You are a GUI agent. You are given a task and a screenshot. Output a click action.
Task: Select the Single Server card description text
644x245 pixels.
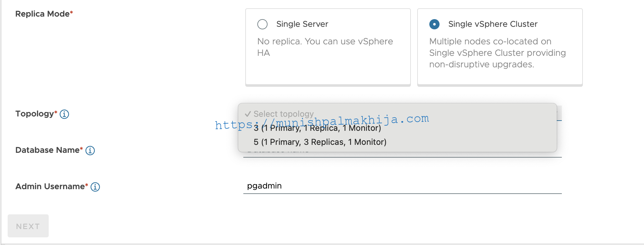click(325, 47)
